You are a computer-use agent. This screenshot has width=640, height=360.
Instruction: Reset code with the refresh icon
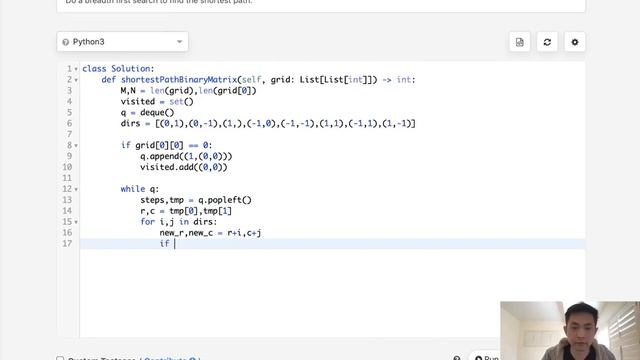(547, 42)
